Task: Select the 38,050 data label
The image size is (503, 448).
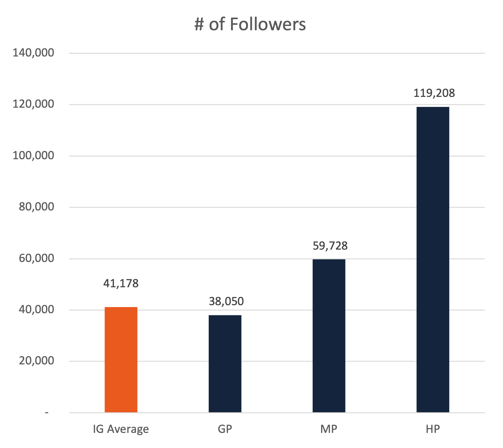Action: [x=226, y=301]
